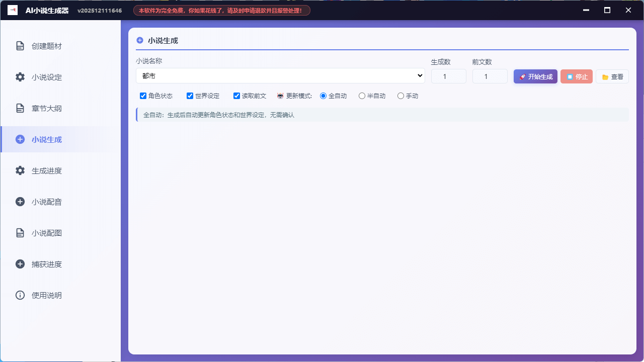Click the app logo in title bar
This screenshot has height=362, width=644.
[12, 10]
